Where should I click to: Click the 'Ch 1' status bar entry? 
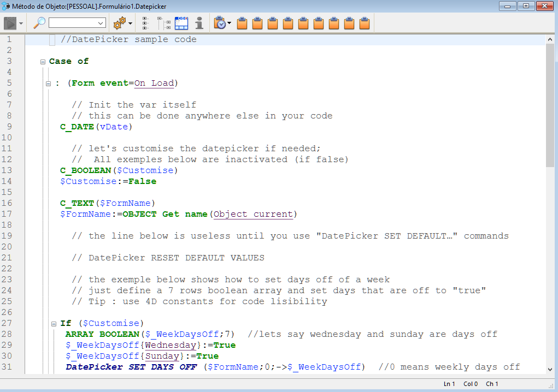tap(492, 384)
